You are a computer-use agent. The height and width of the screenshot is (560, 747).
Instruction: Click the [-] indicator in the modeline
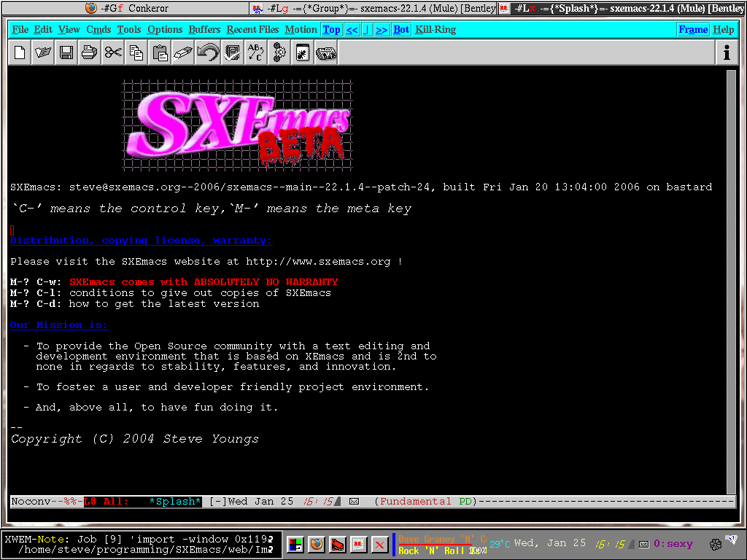[x=217, y=502]
